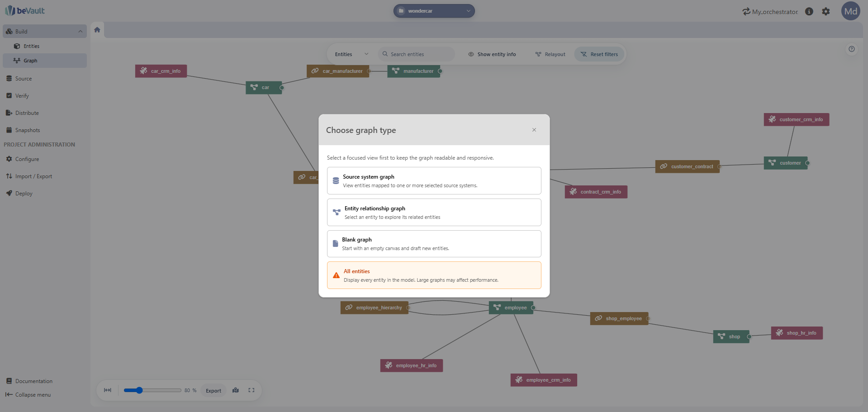Select the employee hub node
Viewport: 868px width, 412px height.
[x=511, y=308]
